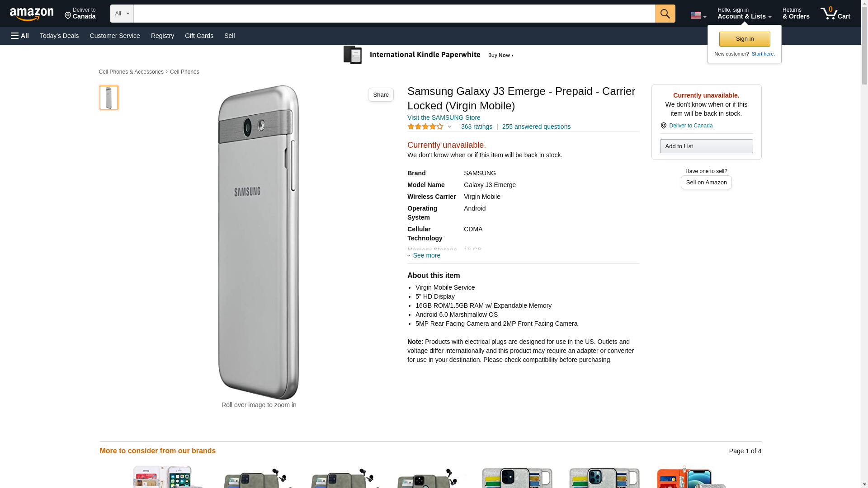The image size is (868, 488).
Task: Open the All hamburger menu
Action: [x=20, y=36]
